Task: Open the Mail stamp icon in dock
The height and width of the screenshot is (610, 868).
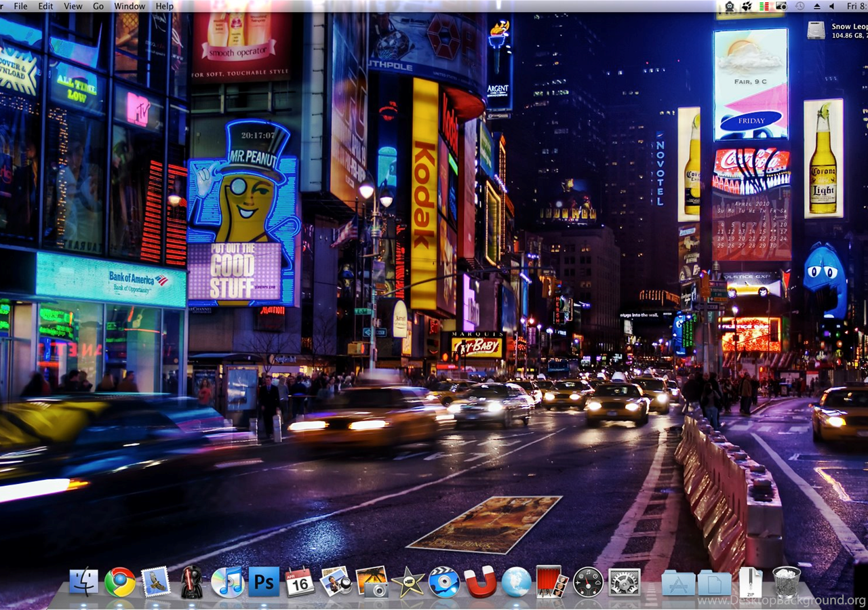Action: click(156, 582)
